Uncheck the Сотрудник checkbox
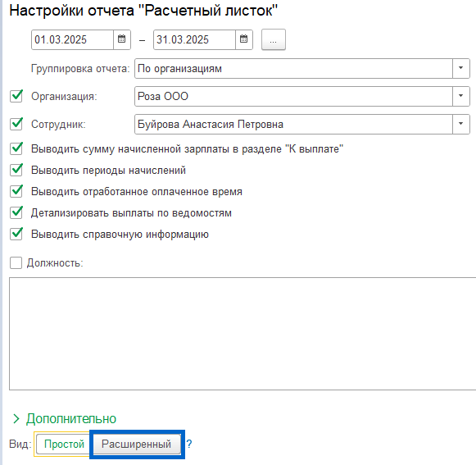This screenshot has width=476, height=465. tap(16, 124)
